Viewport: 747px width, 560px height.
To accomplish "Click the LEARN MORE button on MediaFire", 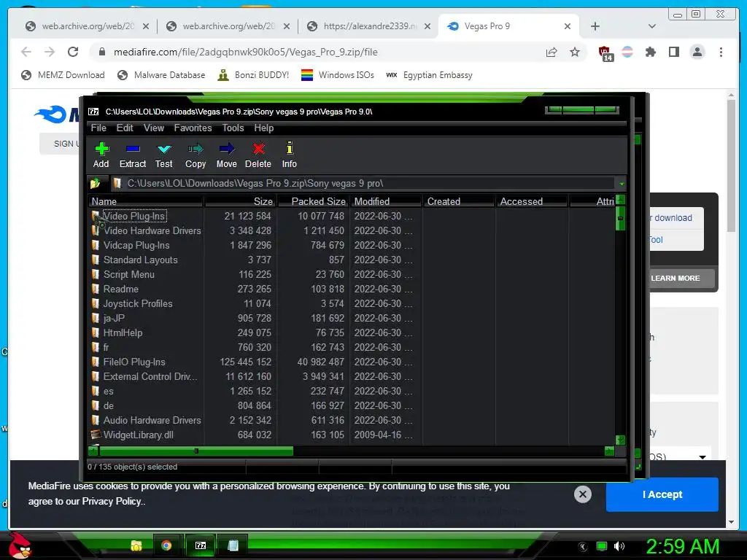I will tap(675, 278).
